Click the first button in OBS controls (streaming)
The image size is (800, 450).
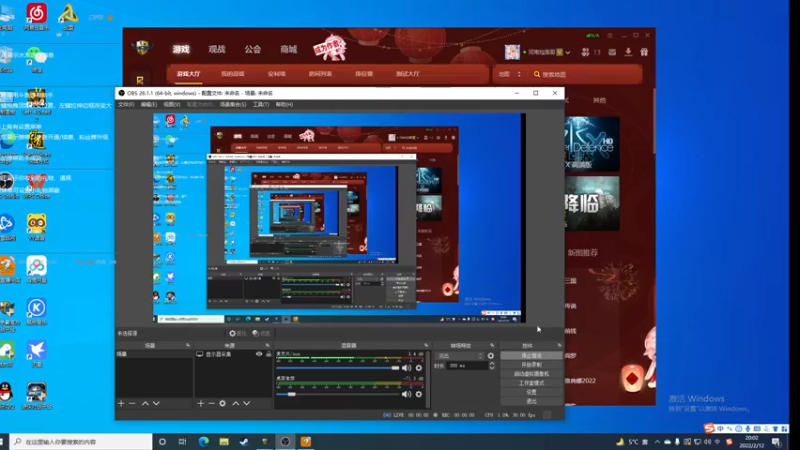point(531,355)
